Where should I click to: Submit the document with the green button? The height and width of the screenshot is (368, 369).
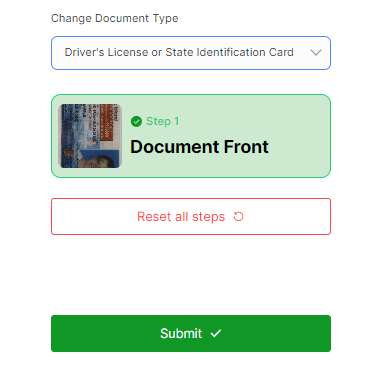point(191,333)
